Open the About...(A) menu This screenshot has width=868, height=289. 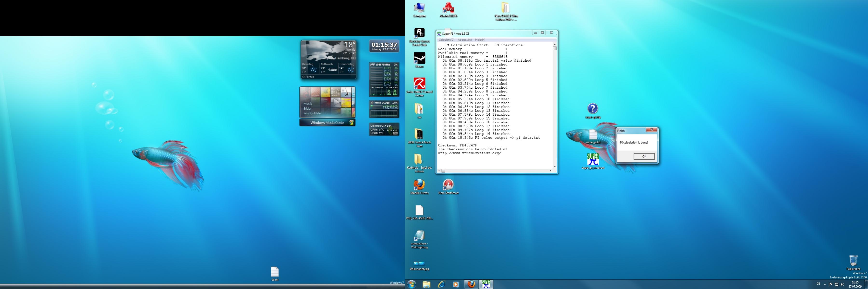(x=464, y=40)
